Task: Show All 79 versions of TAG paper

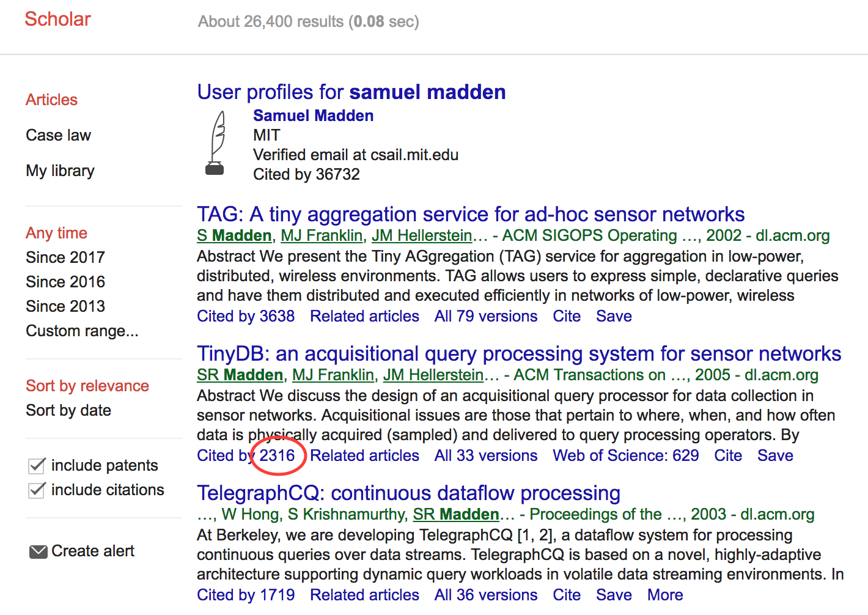Action: pyautogui.click(x=486, y=316)
